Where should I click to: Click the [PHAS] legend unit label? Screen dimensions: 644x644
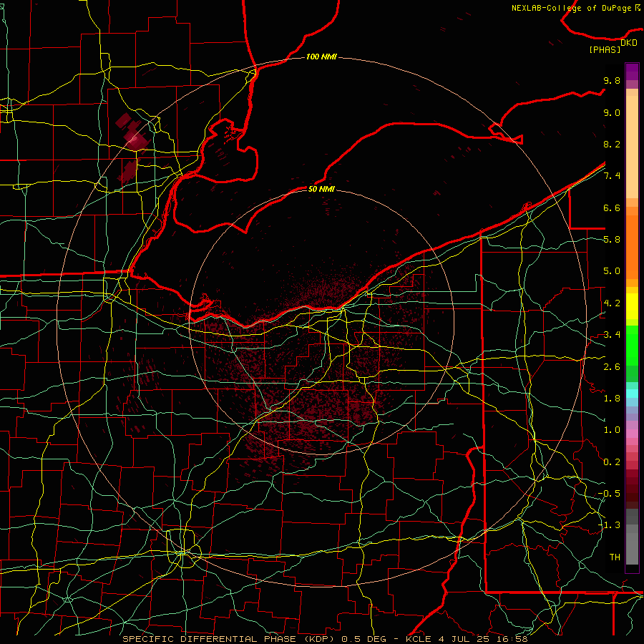coord(605,49)
